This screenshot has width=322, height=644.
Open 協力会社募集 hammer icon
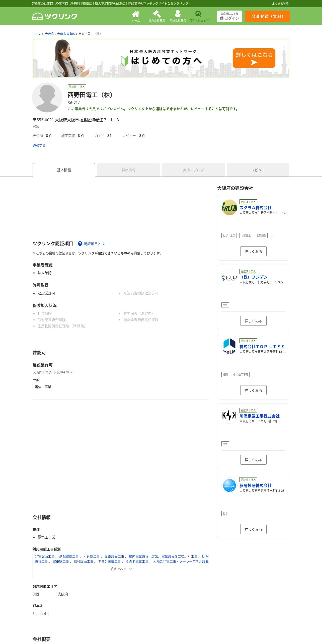157,16
